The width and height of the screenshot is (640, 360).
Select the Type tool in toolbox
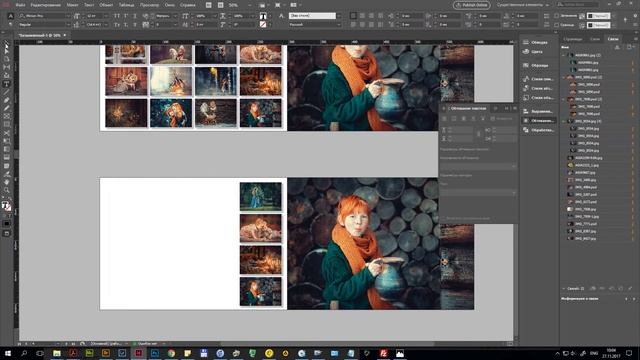pyautogui.click(x=7, y=84)
